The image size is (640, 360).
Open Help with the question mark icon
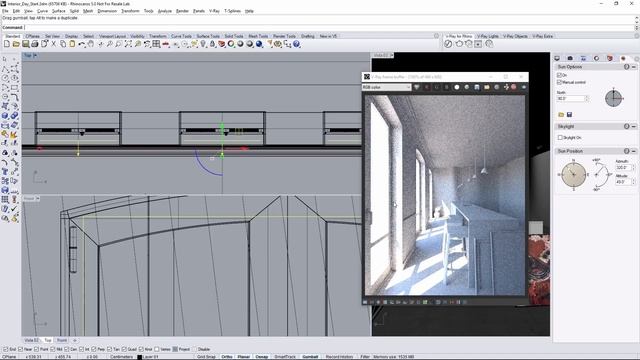[x=296, y=44]
